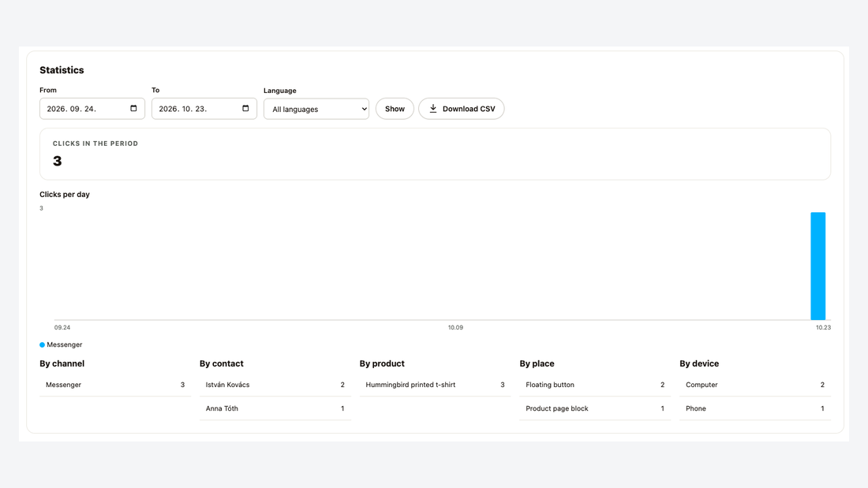Screen dimensions: 868x488
Task: Click the 09.24 axis label
Action: pos(62,327)
